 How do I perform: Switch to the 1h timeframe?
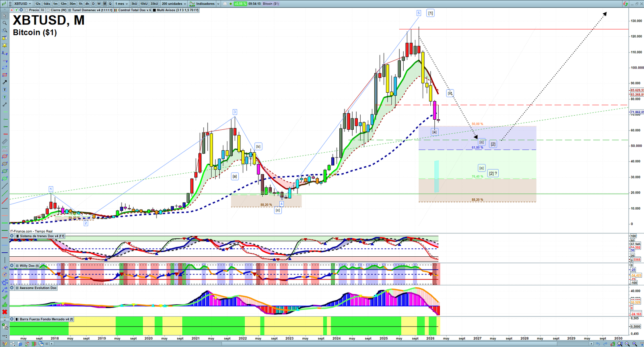pyautogui.click(x=80, y=4)
